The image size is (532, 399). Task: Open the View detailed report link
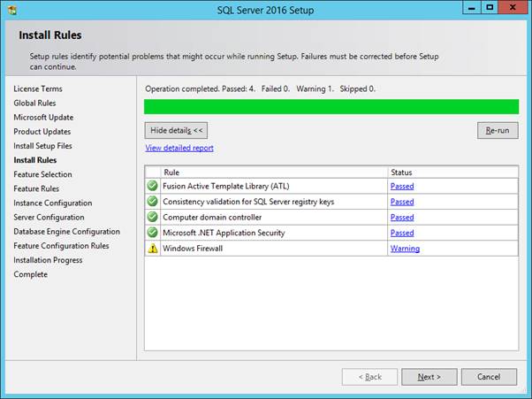pyautogui.click(x=179, y=148)
